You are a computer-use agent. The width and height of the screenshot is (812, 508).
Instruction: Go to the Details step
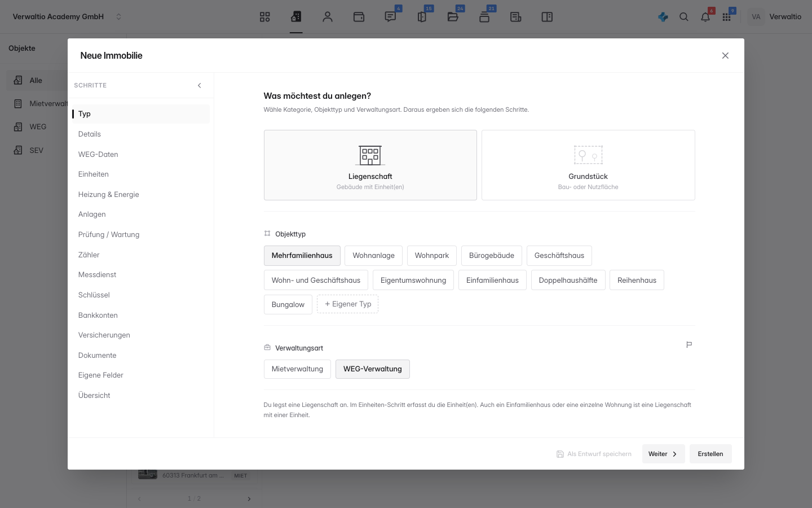141,134
